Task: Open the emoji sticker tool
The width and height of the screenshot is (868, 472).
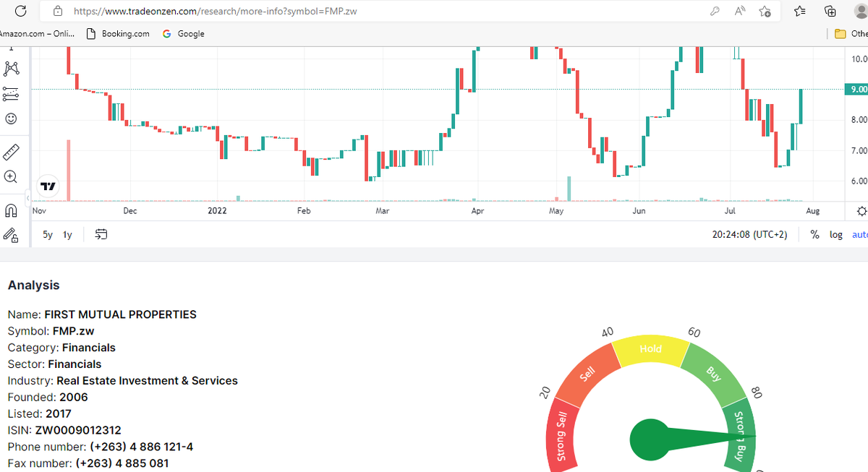Action: (11, 119)
